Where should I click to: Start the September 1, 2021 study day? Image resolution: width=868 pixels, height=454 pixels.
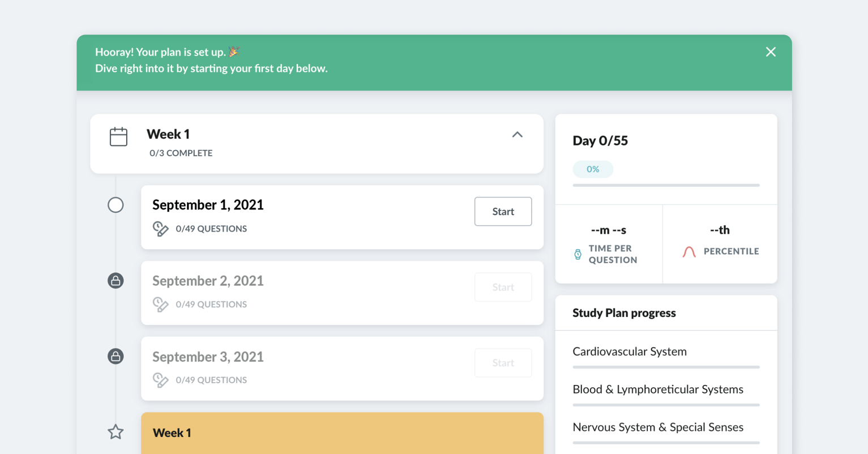click(x=503, y=211)
